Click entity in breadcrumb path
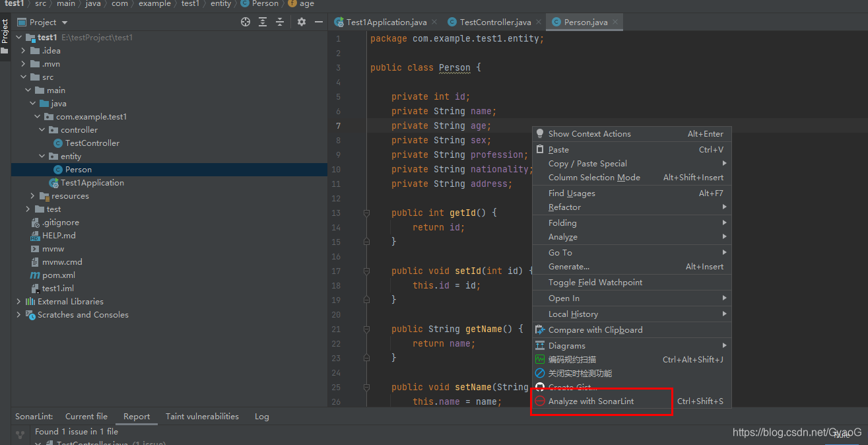The height and width of the screenshot is (445, 868). 220,4
